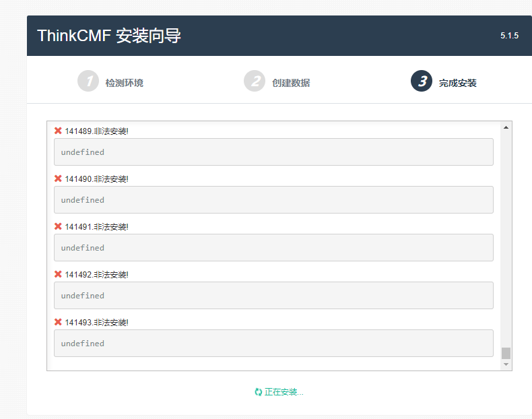Click the red X icon beside 141491
Screen dimensions: 532x419
click(58, 226)
